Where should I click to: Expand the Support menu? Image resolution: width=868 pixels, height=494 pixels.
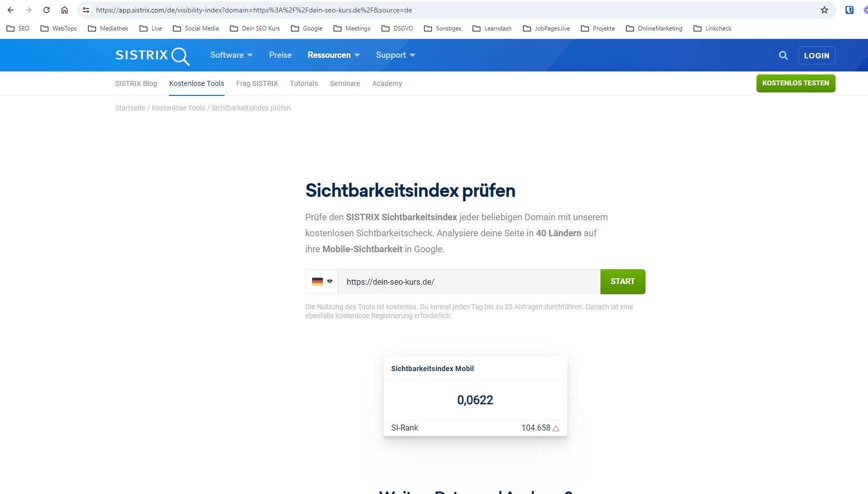[395, 55]
